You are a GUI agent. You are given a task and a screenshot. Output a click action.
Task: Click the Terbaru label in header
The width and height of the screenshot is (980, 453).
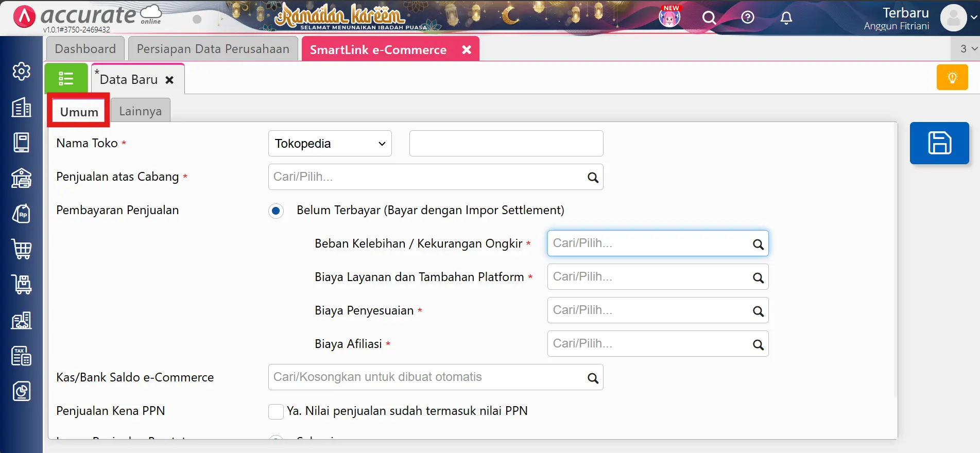pos(905,12)
